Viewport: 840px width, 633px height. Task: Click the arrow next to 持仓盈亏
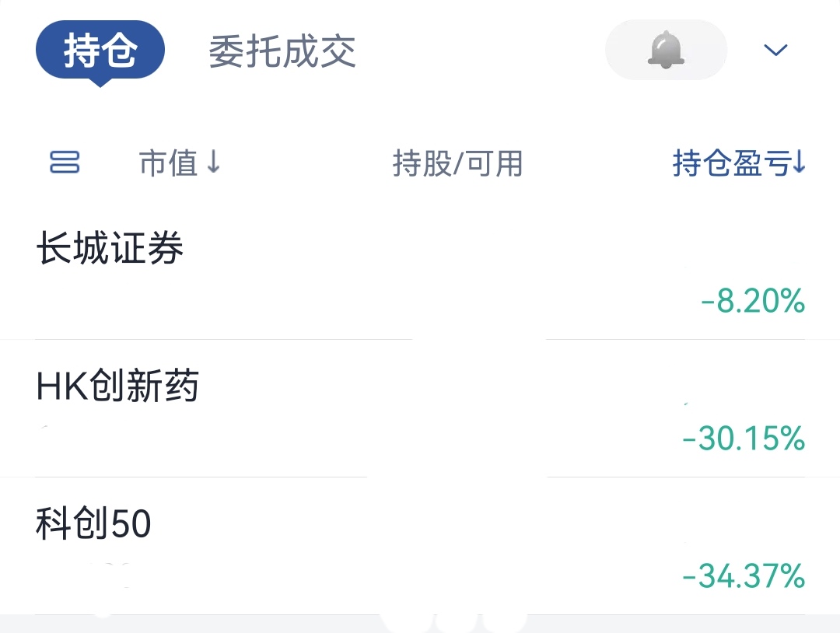(x=800, y=163)
